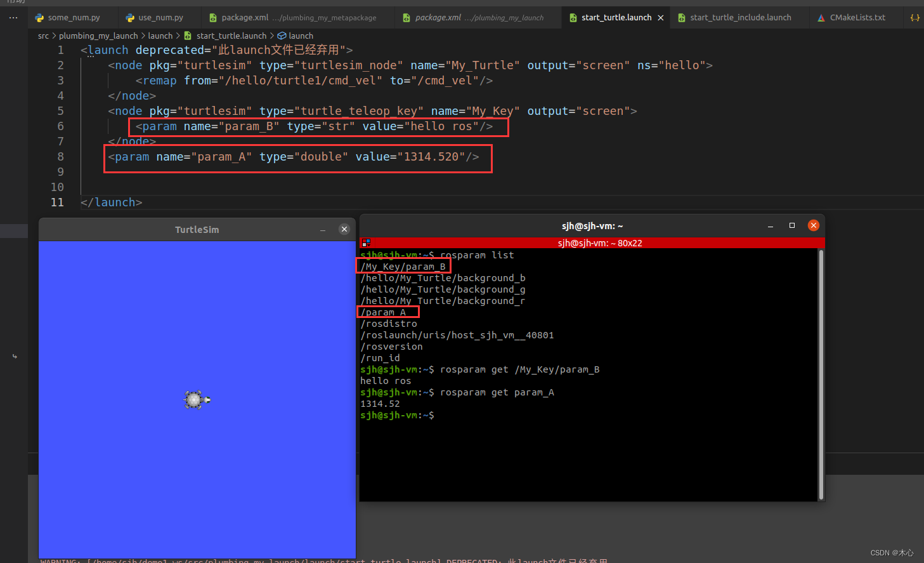Click the remap '/hello/turtle1/cmd_vel' line
Image resolution: width=924 pixels, height=563 pixels.
click(x=314, y=81)
